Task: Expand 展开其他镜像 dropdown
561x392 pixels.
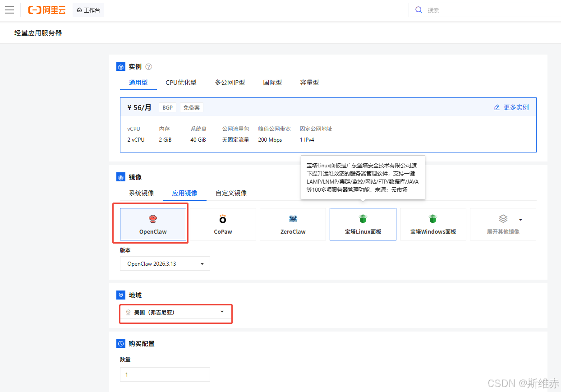Action: 503,224
